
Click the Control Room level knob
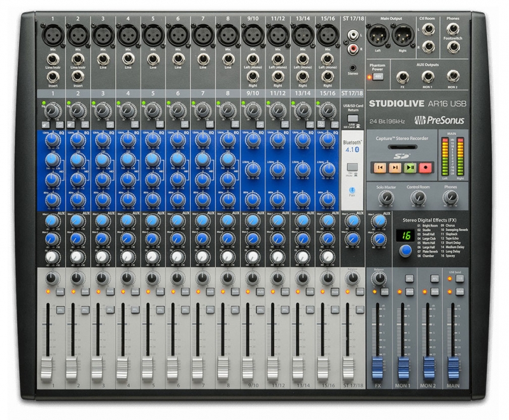tap(418, 197)
